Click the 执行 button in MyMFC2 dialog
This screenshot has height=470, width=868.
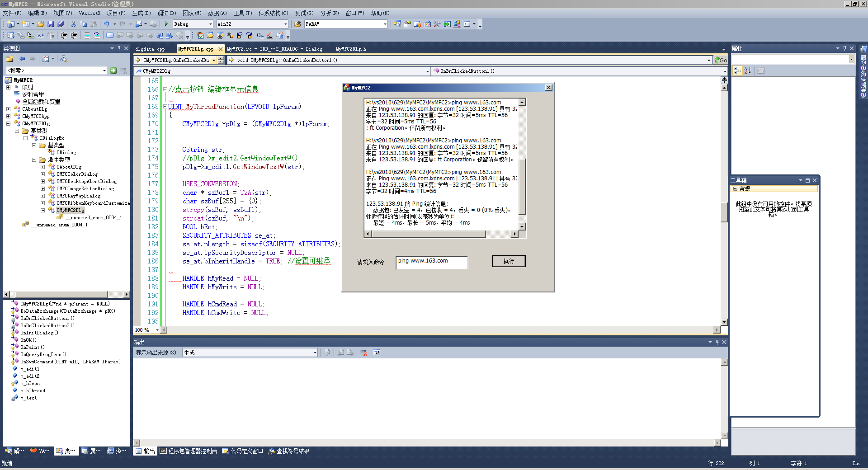point(509,261)
